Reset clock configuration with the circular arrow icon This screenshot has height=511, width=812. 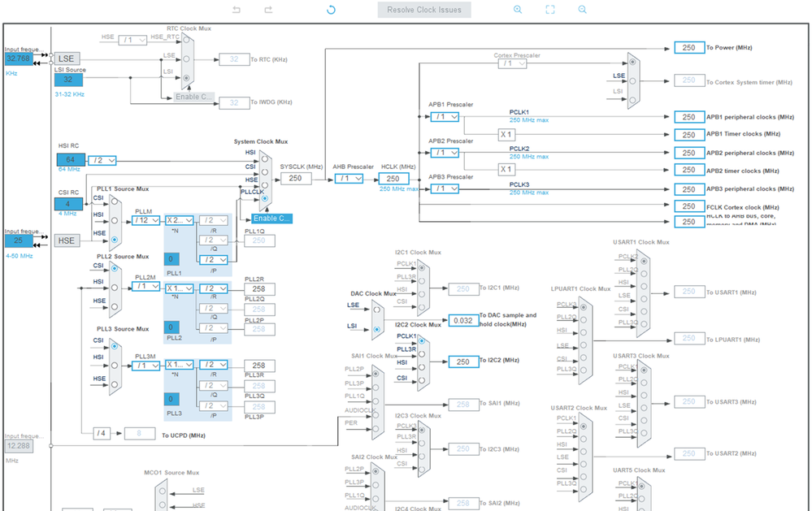(x=331, y=10)
